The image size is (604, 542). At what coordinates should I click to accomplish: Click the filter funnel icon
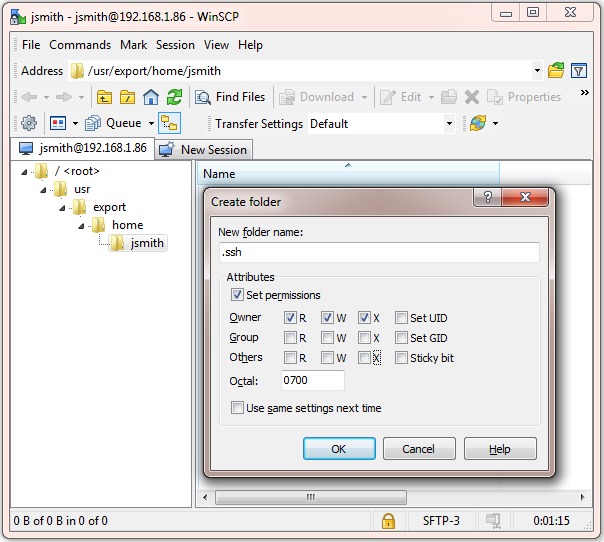click(579, 70)
